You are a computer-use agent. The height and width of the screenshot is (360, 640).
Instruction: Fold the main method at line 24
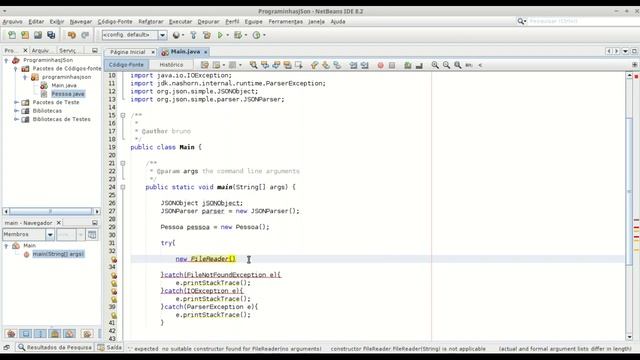pos(123,187)
